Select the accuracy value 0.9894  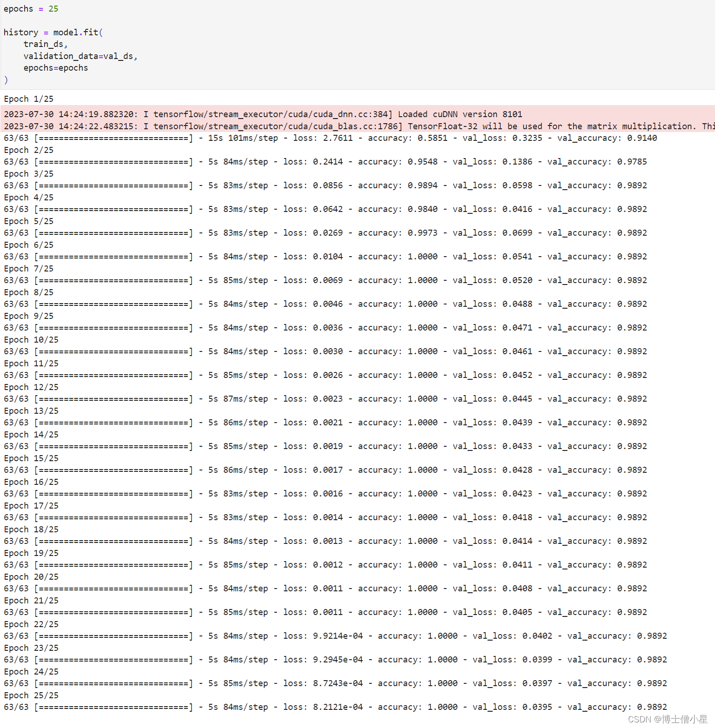coord(423,185)
